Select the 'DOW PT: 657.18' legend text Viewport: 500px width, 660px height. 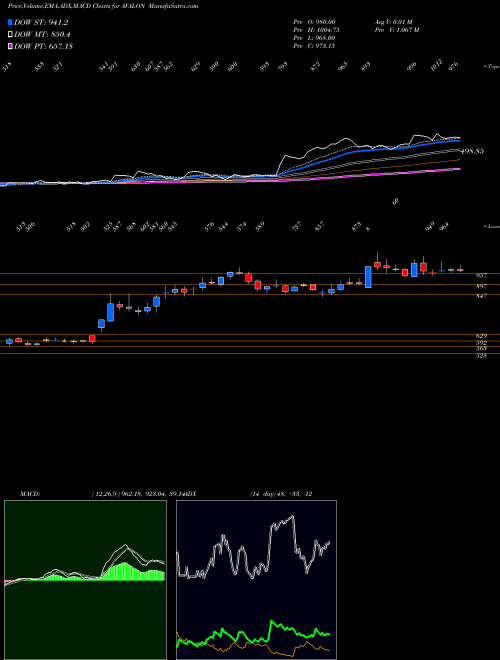coord(43,46)
